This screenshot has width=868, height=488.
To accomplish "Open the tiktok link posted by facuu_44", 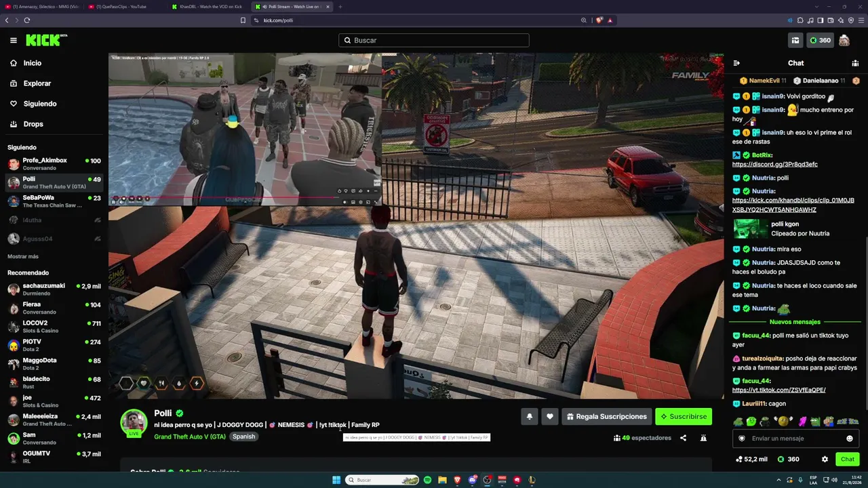I will 779,390.
